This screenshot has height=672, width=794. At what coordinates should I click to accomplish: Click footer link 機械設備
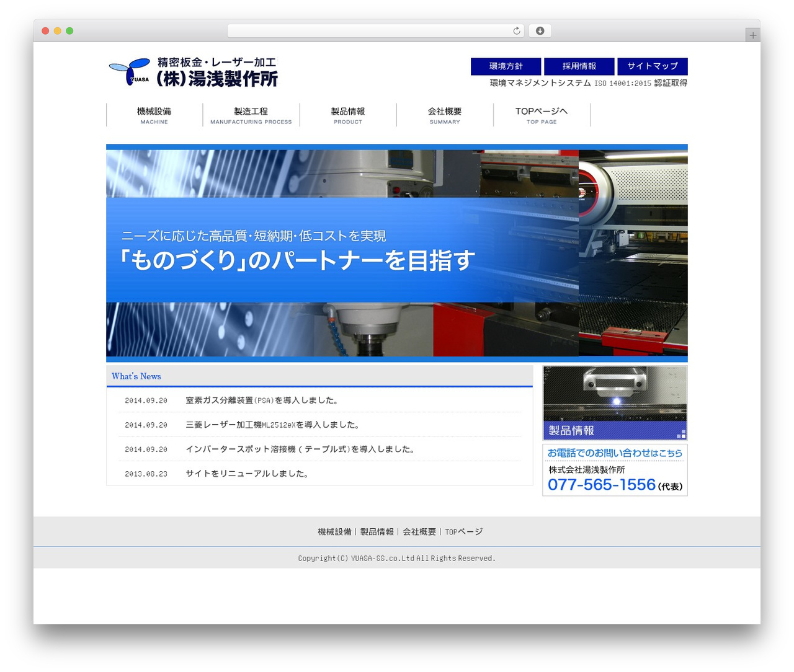334,532
